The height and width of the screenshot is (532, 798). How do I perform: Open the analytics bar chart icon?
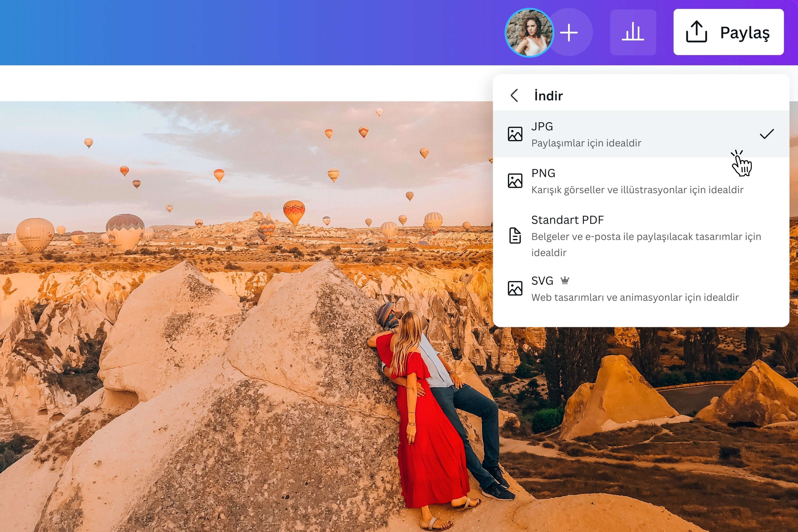click(633, 32)
